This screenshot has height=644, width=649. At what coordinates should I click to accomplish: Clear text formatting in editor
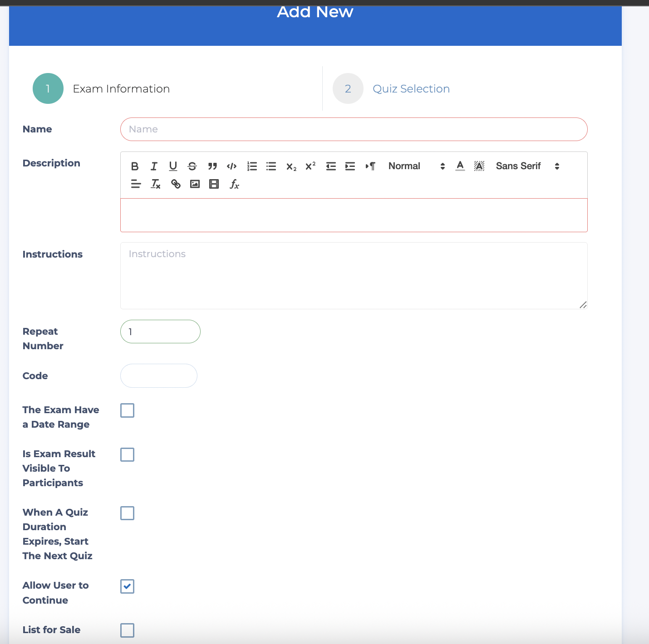156,184
